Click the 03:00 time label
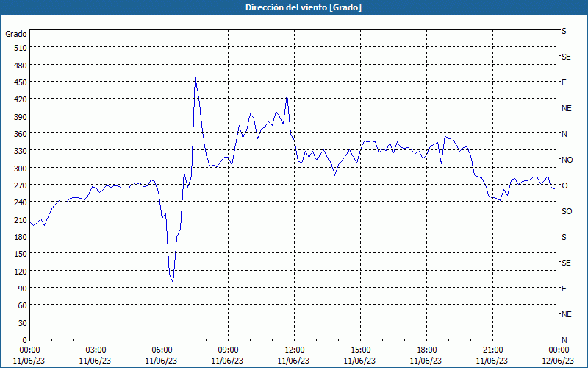Viewport: 588px width, 368px height. [x=96, y=350]
